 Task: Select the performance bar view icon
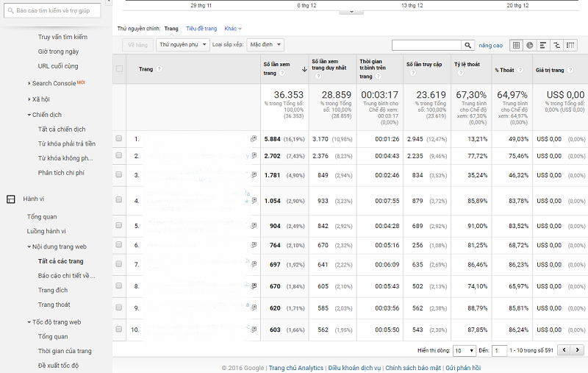(543, 45)
